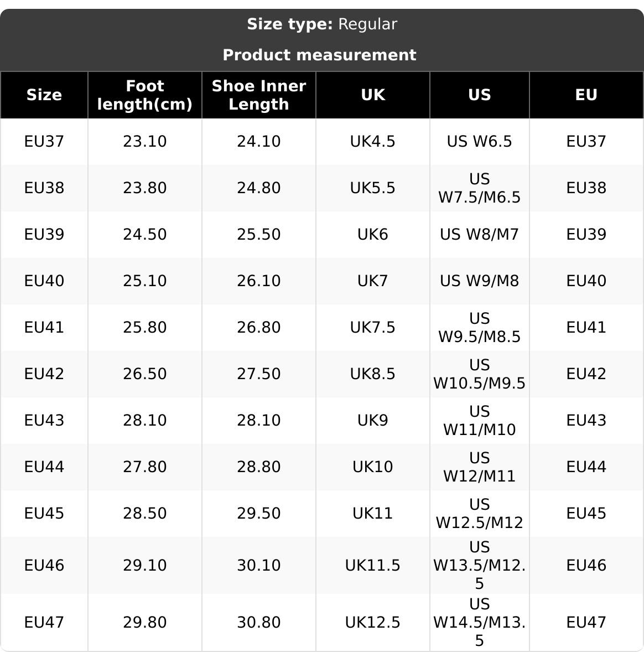Select the EU column header
The width and height of the screenshot is (644, 652).
click(x=586, y=95)
